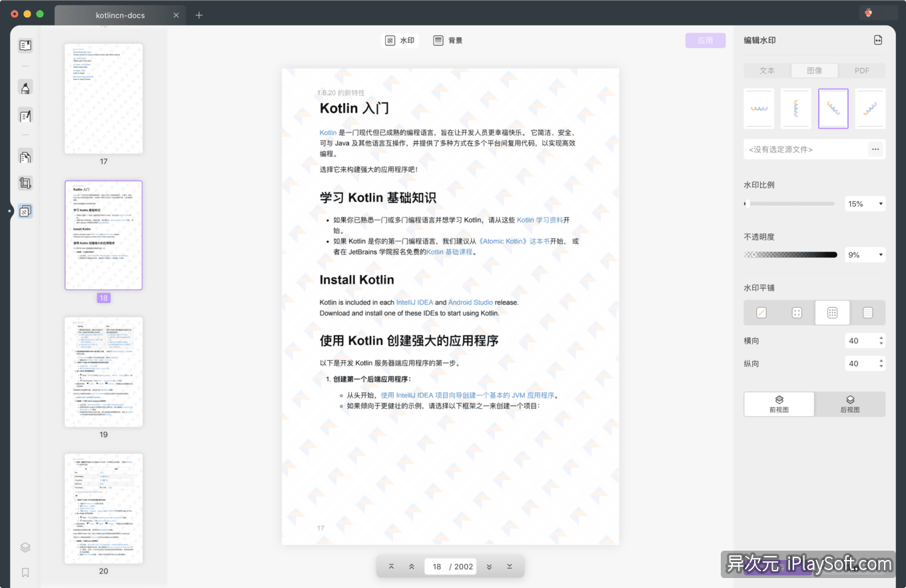Open the 水印比例 15% dropdown

tap(865, 204)
